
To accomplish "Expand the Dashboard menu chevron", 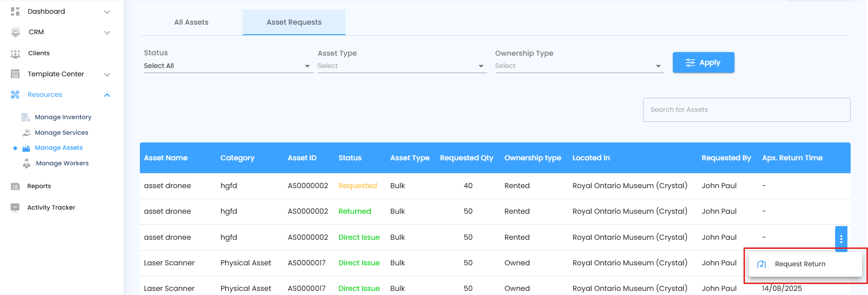I will 107,12.
